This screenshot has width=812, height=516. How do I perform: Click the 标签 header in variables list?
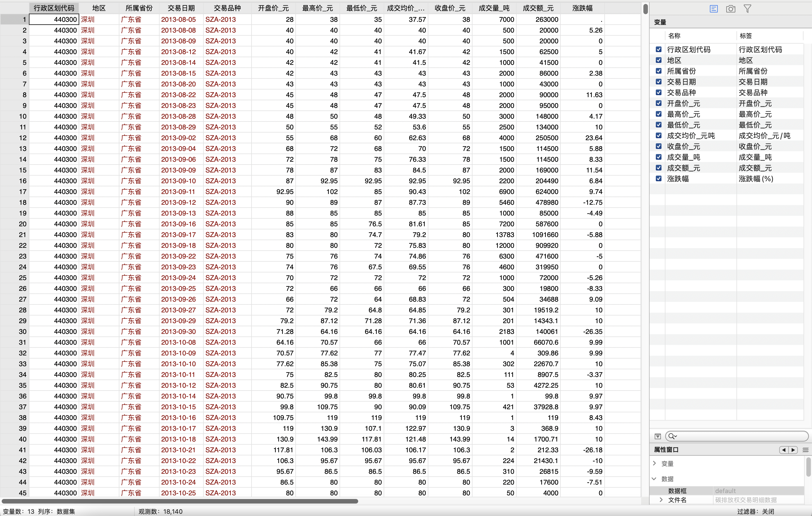coord(746,35)
